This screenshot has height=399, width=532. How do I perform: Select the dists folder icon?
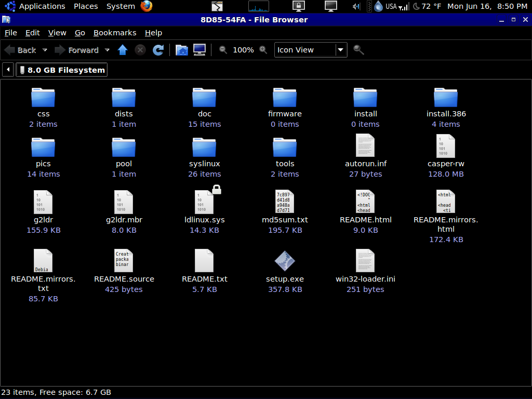tap(124, 97)
